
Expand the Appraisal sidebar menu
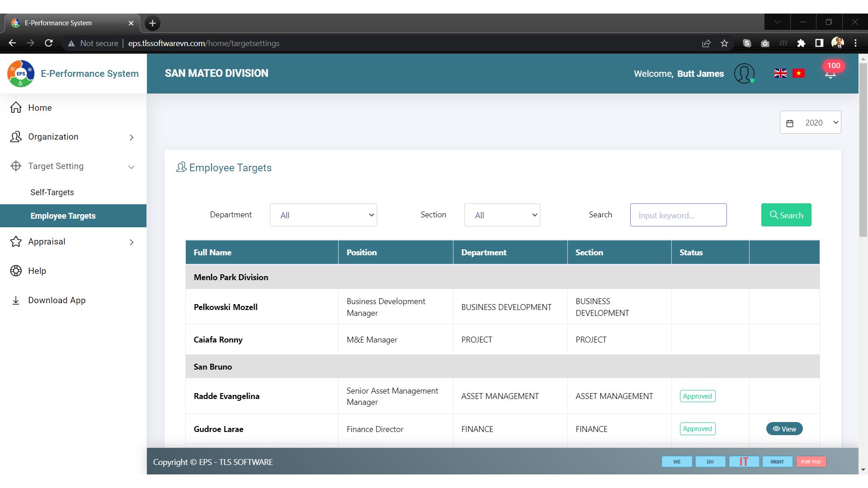[72, 242]
